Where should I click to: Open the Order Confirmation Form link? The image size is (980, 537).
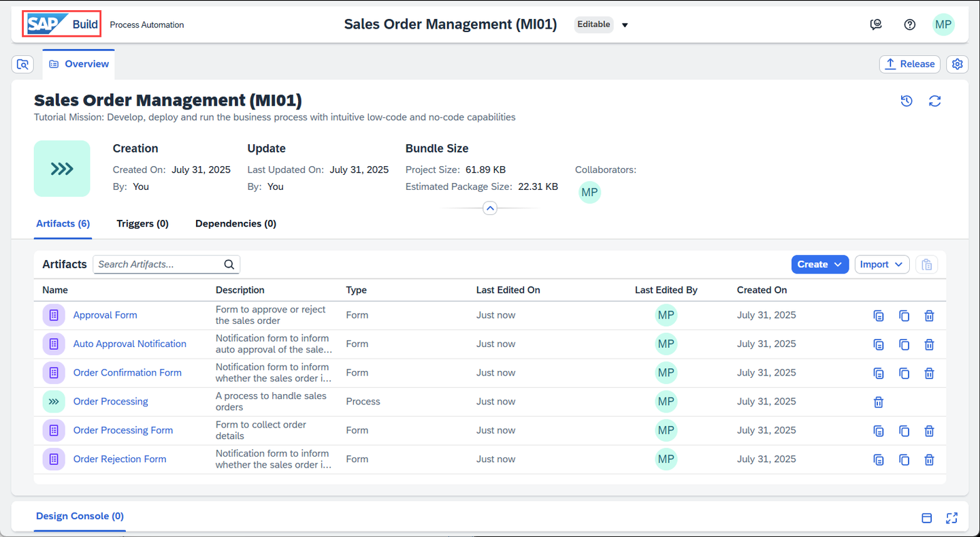coord(127,372)
